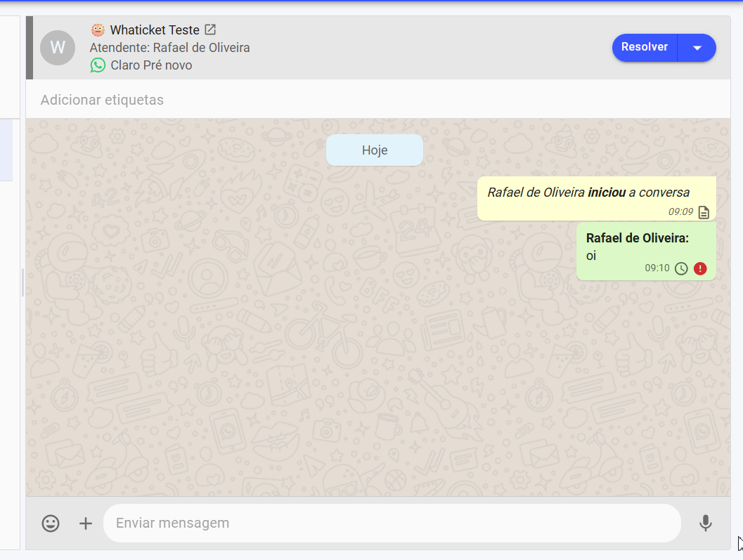Click the Whaticket Teste contact name
The image size is (743, 560).
[155, 30]
